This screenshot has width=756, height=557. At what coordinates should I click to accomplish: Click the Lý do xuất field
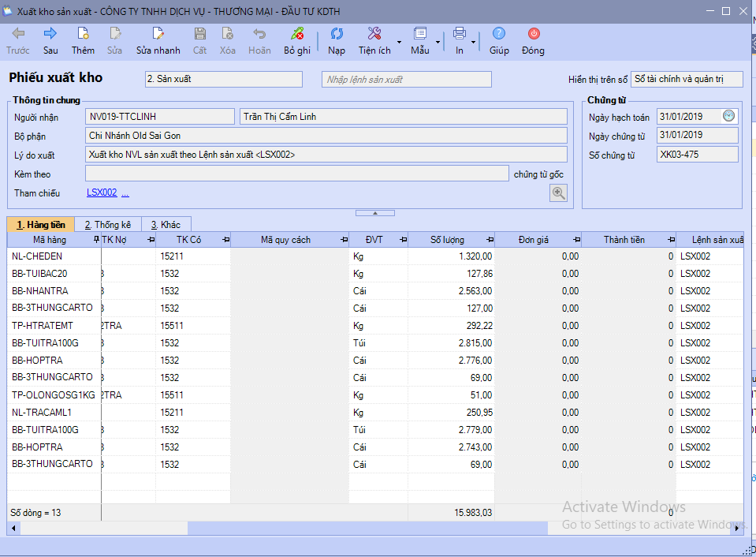326,155
